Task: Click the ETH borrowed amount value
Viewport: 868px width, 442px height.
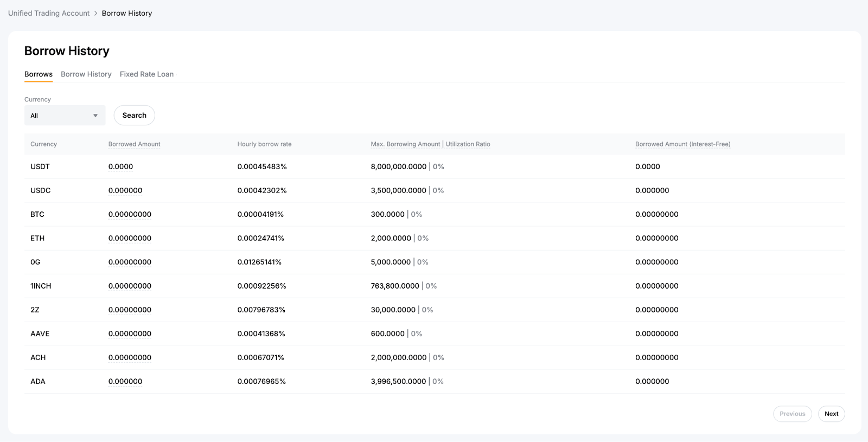Action: [130, 238]
